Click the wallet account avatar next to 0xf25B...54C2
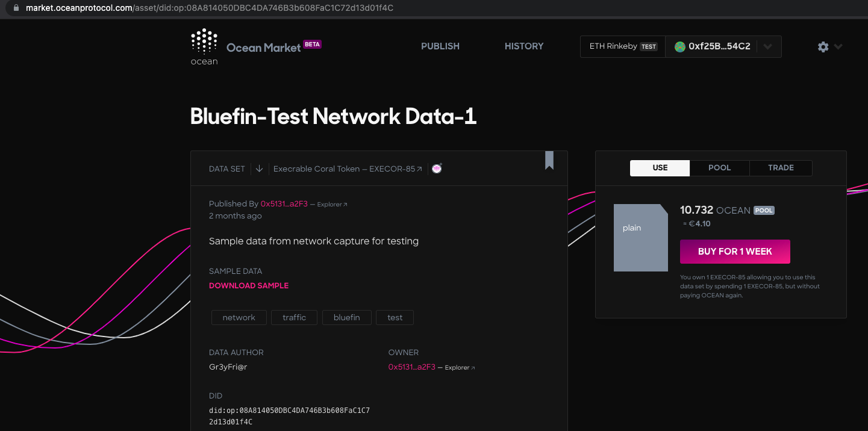Screen dimensions: 868x431 pyautogui.click(x=680, y=46)
